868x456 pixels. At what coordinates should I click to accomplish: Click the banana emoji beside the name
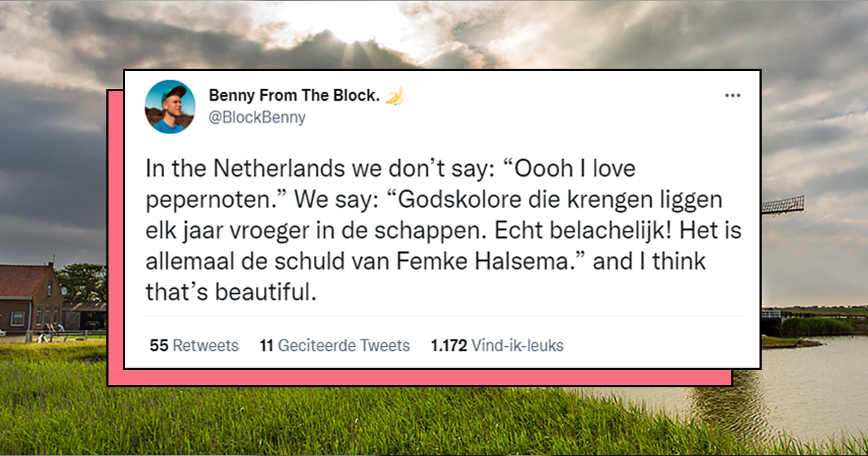394,96
